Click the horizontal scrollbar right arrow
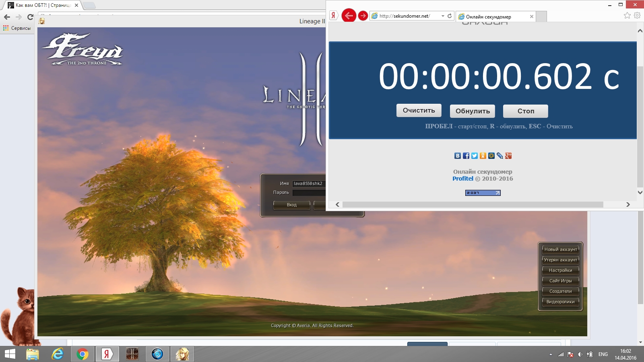Image resolution: width=644 pixels, height=362 pixels. (628, 204)
